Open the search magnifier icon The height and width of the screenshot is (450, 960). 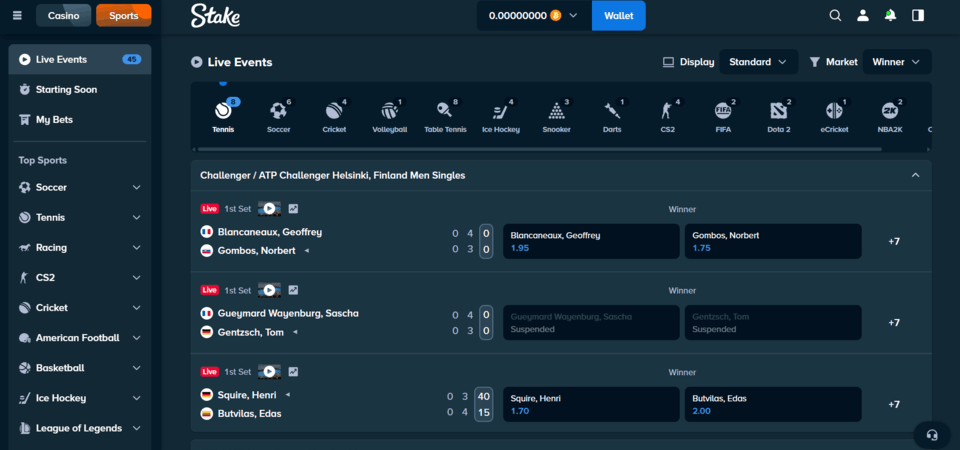(x=836, y=16)
